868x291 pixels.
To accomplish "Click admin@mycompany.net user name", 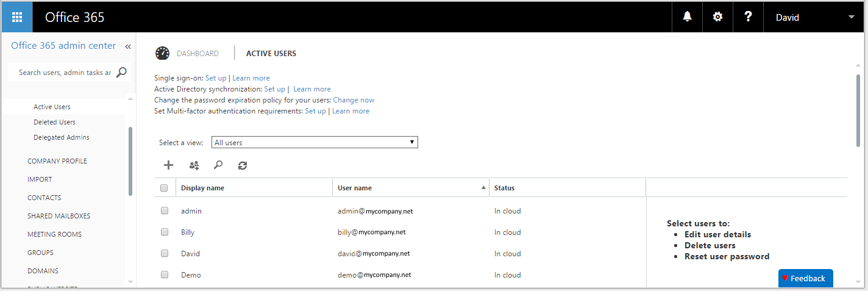I will (x=375, y=211).
